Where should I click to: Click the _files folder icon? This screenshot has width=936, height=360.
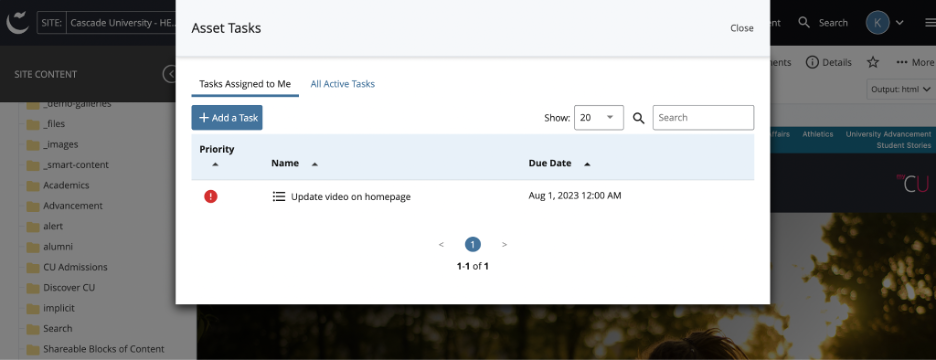pyautogui.click(x=33, y=124)
